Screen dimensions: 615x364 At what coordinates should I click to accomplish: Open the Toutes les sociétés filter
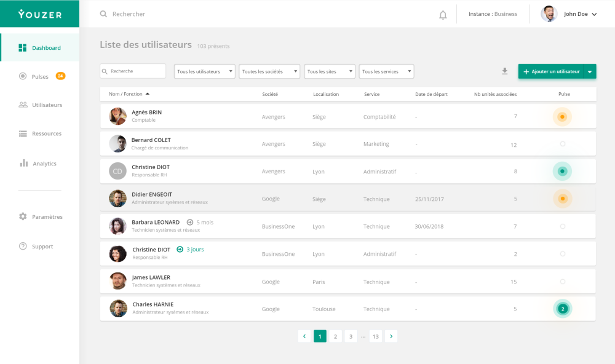click(x=269, y=71)
